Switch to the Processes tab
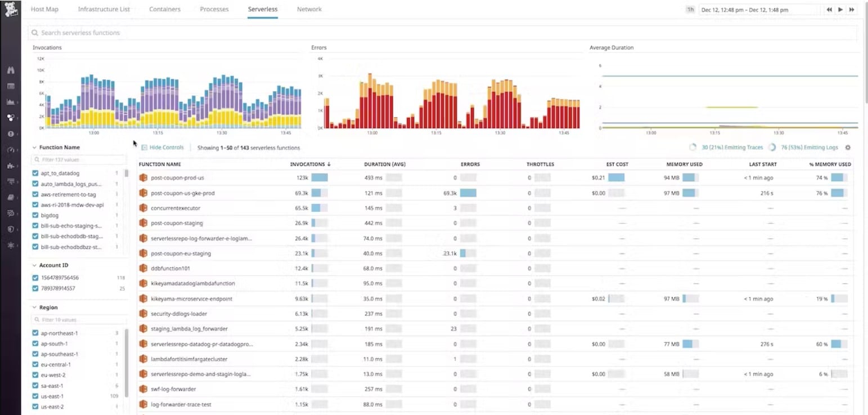This screenshot has width=868, height=415. pos(214,9)
